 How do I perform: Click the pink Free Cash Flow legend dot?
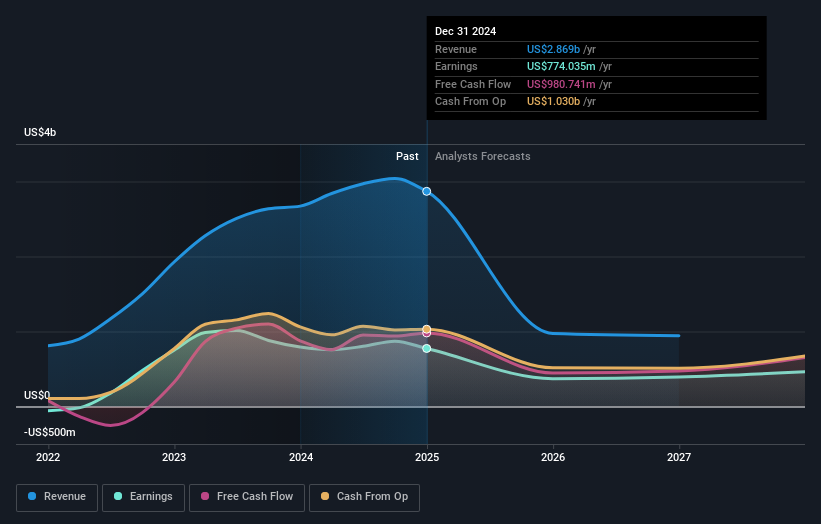[205, 496]
